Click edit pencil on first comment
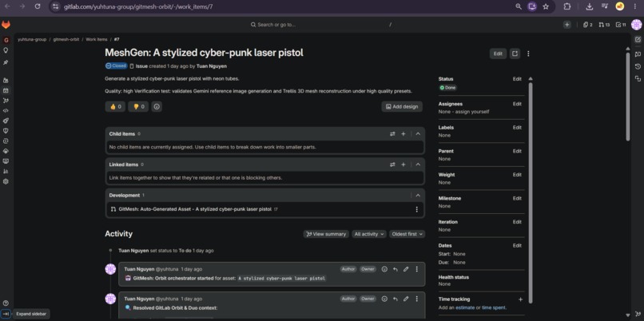This screenshot has width=644, height=321. [406, 269]
